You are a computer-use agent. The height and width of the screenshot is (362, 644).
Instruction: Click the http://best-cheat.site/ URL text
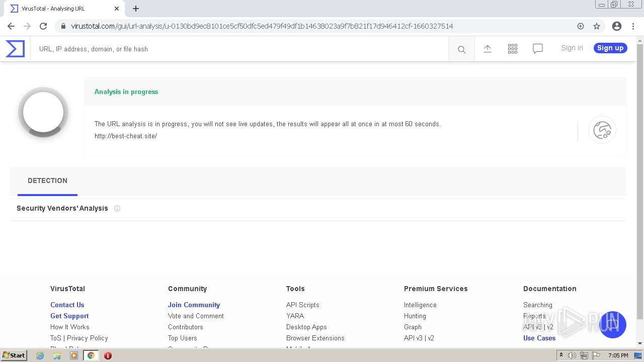(126, 136)
